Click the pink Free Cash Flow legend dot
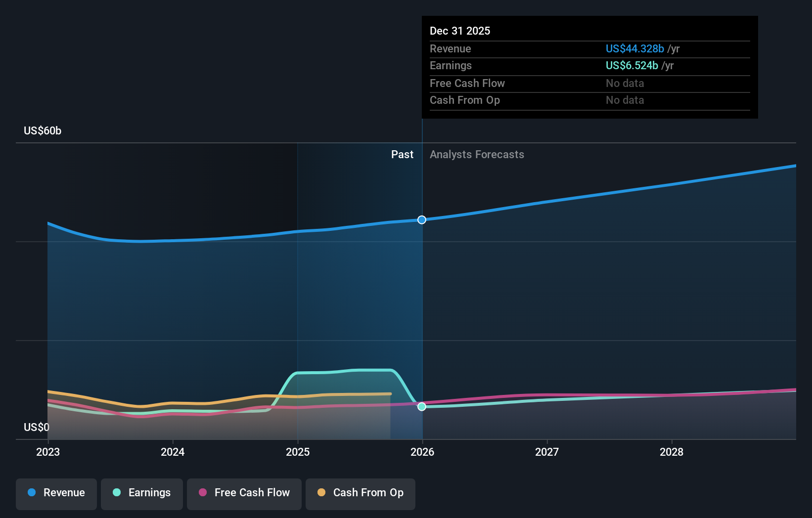The image size is (812, 518). point(204,493)
